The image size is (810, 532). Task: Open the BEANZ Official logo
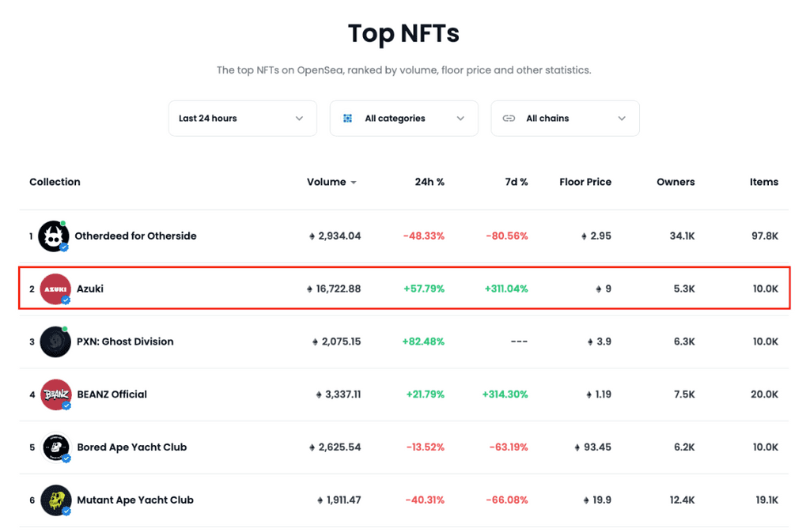point(55,394)
